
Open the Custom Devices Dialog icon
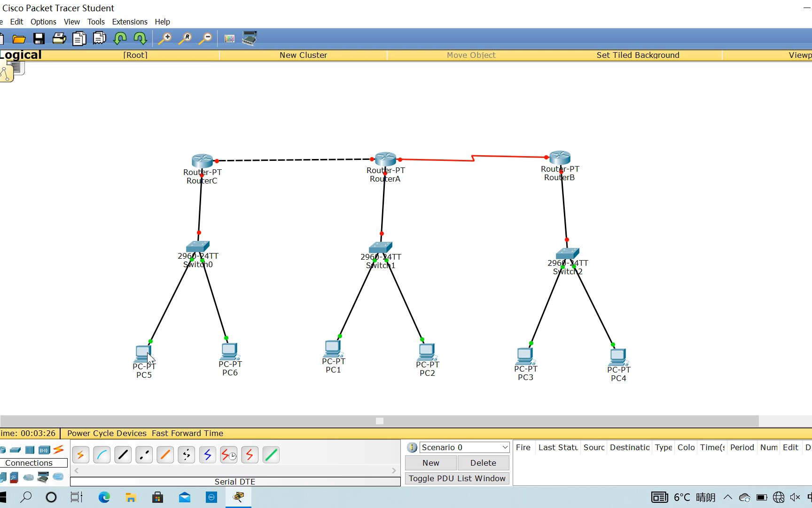[249, 38]
